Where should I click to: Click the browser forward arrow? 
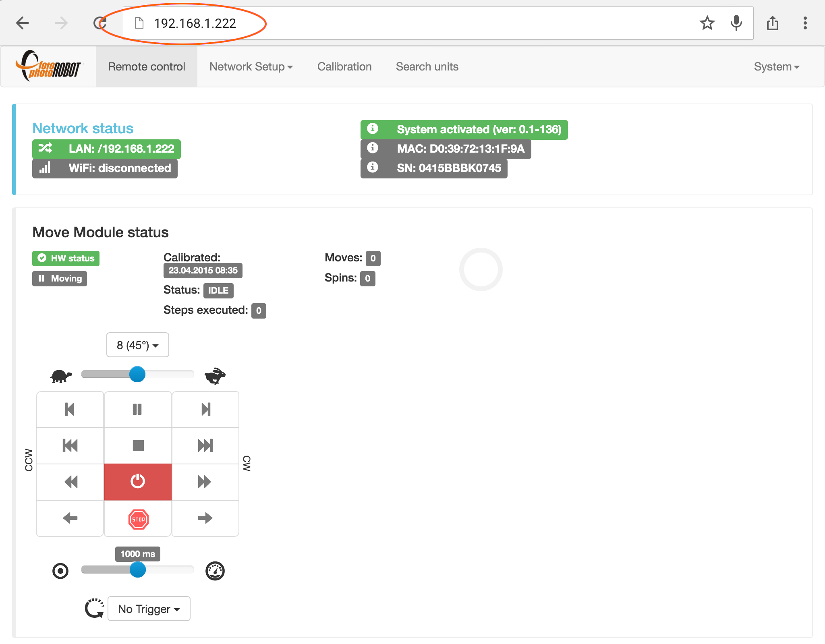pos(61,23)
